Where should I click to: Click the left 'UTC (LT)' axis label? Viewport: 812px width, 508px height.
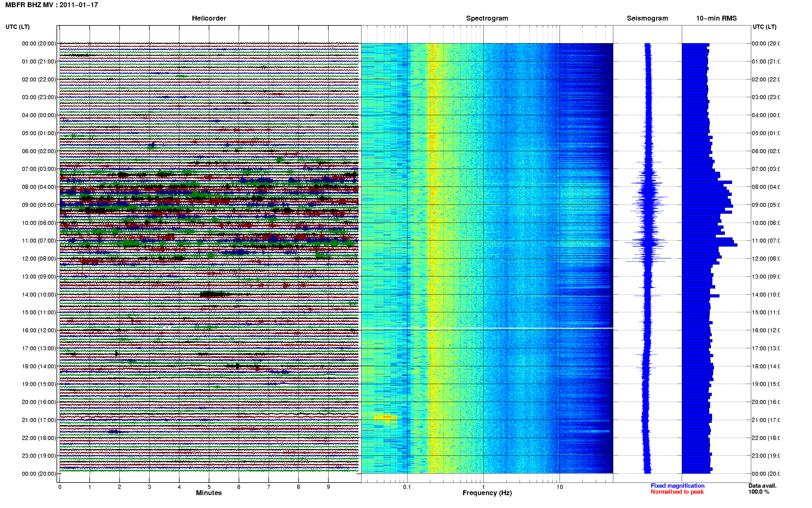click(17, 27)
